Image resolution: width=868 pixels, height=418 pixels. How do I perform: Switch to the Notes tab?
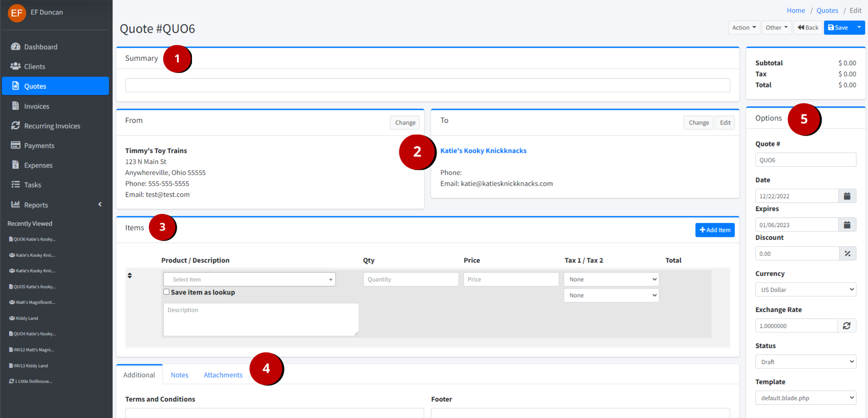pyautogui.click(x=179, y=375)
